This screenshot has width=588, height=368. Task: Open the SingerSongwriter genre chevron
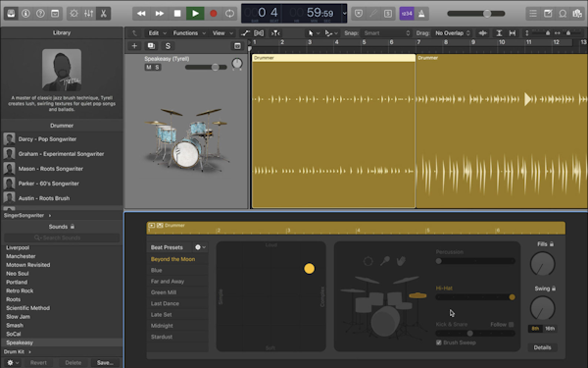pyautogui.click(x=50, y=216)
